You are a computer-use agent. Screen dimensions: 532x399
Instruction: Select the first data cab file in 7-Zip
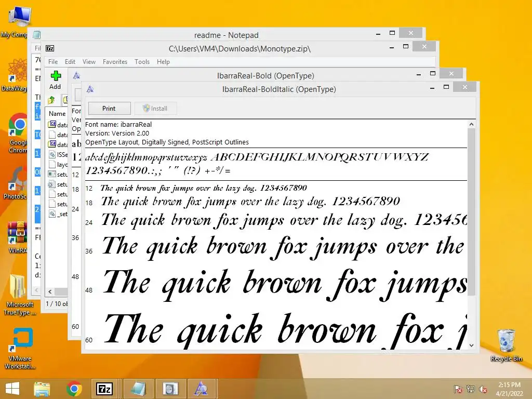58,125
